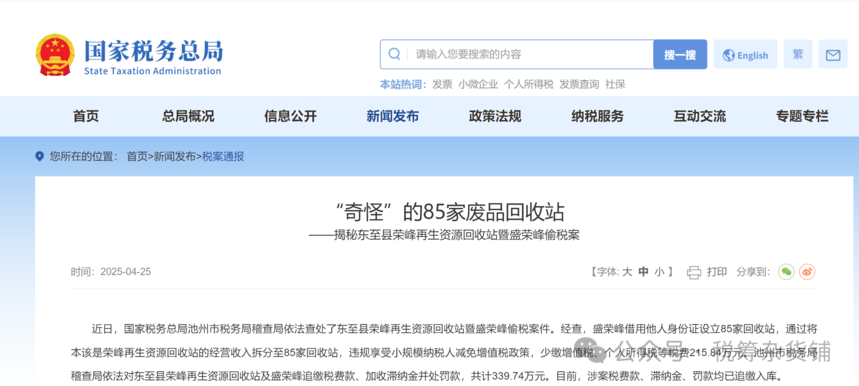Click hot keyword 个人所得税
The image size is (859, 386).
(x=529, y=84)
